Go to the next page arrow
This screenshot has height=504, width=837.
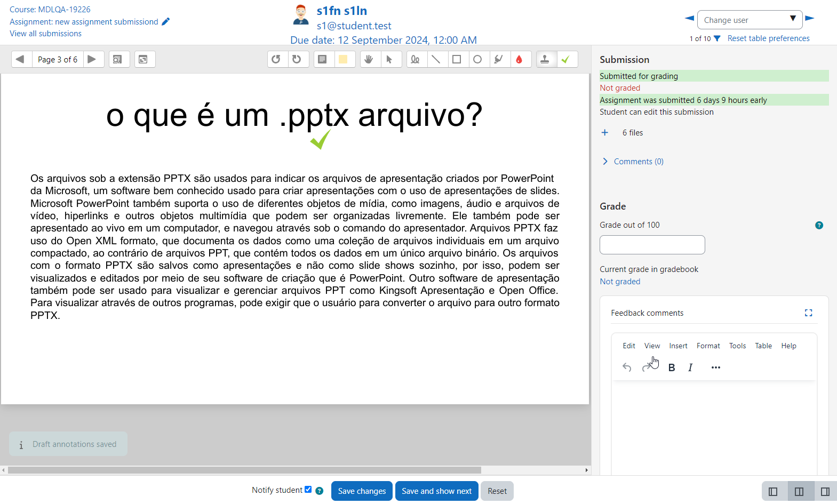(x=92, y=59)
